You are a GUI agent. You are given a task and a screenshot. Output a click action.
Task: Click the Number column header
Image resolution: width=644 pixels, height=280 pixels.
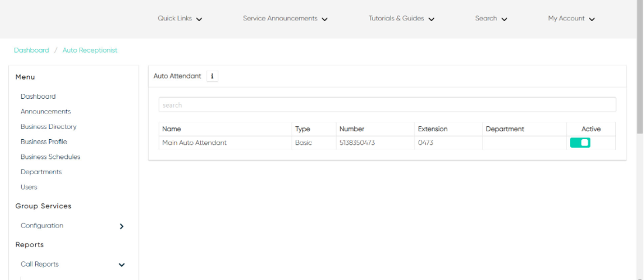(x=375, y=129)
